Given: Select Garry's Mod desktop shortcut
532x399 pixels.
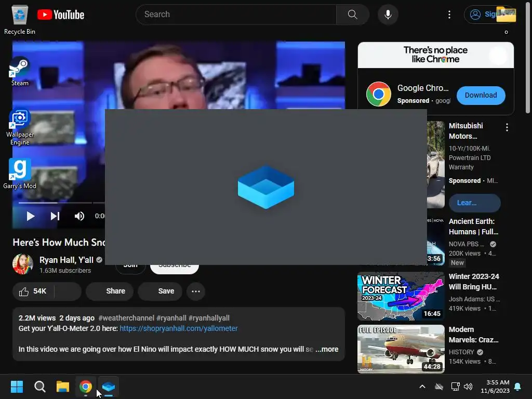Looking at the screenshot, I should (20, 174).
